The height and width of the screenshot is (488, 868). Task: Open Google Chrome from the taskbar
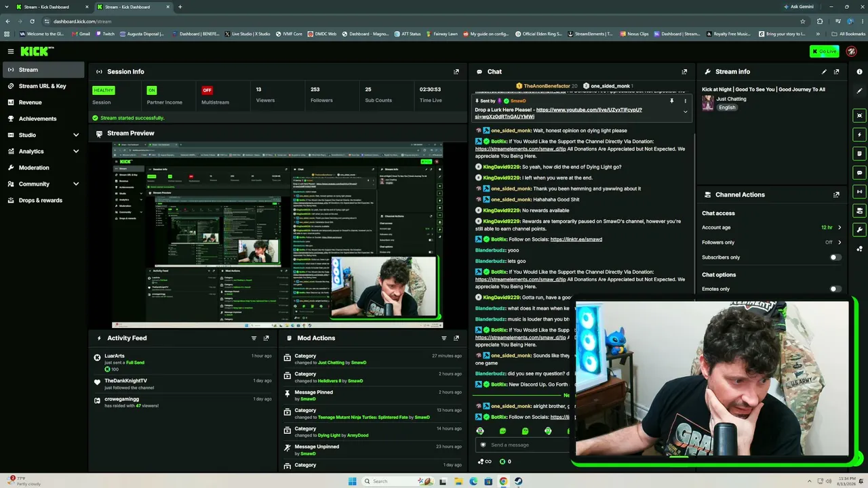pos(503,481)
